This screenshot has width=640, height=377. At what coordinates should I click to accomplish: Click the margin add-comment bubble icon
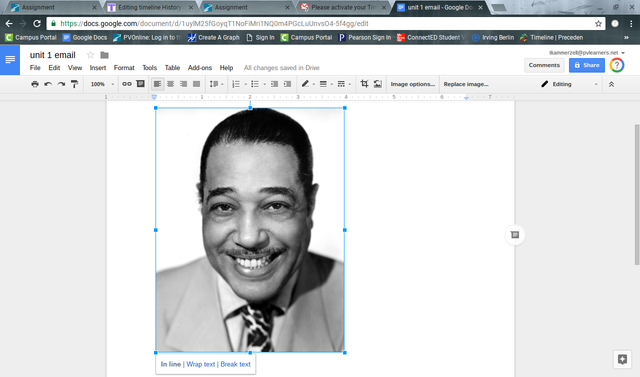point(515,235)
